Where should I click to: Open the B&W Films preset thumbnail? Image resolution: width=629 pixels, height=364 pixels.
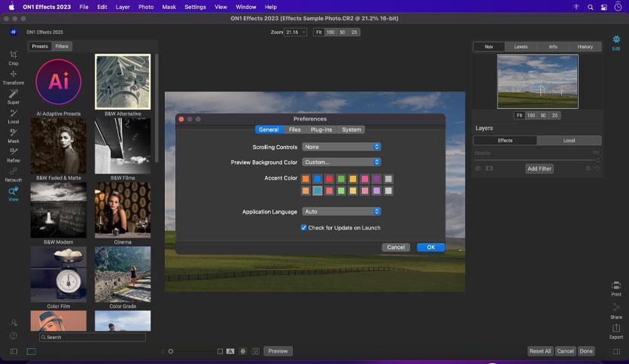123,146
